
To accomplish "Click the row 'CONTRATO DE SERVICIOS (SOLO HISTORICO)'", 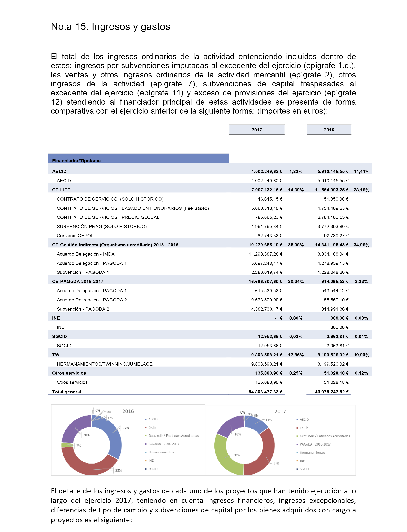I will [x=110, y=199].
